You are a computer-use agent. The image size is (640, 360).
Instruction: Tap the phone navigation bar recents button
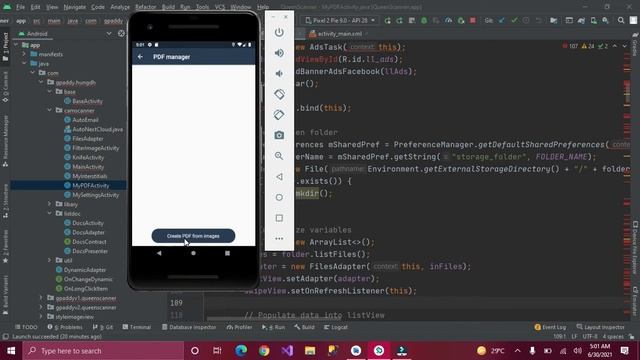click(x=227, y=253)
